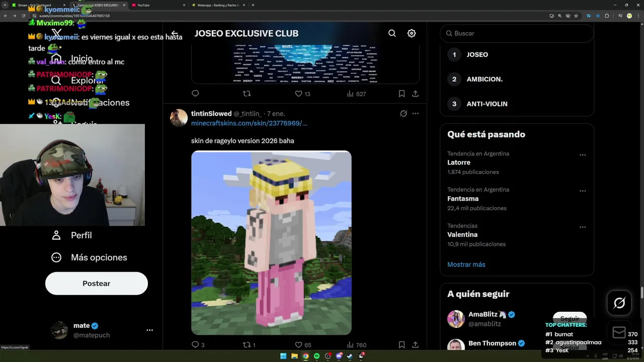Open the Perfil profile icon

(56, 235)
